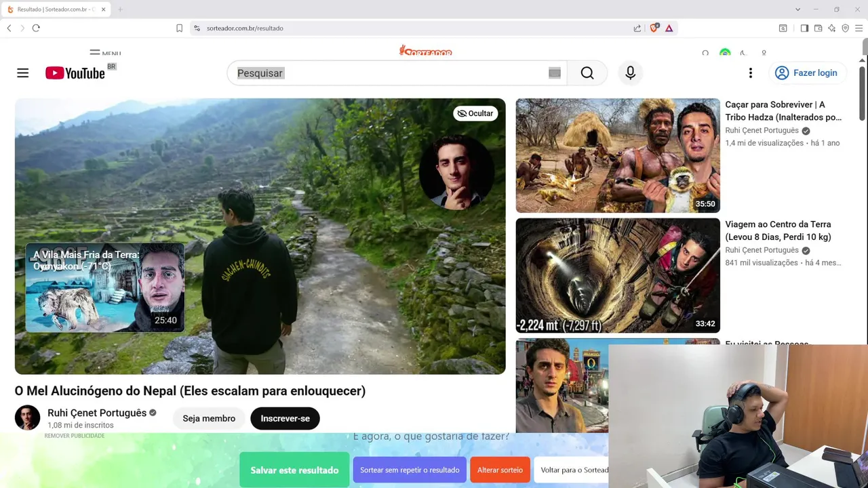
Task: Click Sortear sem repetir o resultado
Action: pos(410,470)
